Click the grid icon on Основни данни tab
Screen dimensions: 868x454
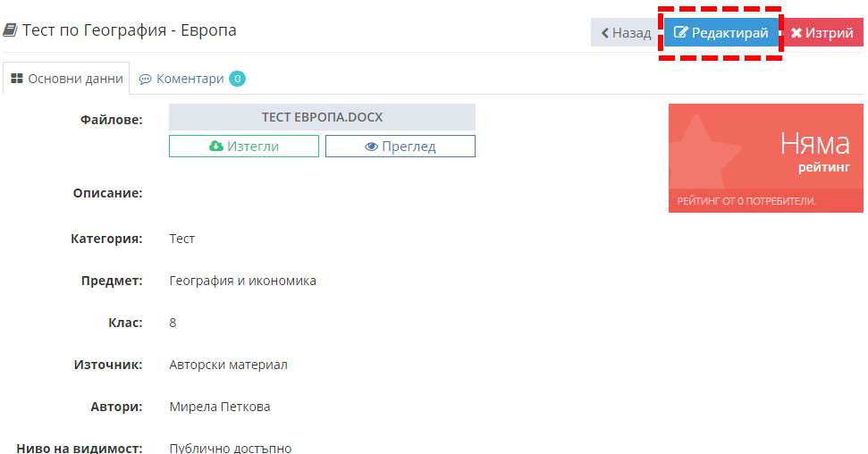pyautogui.click(x=17, y=79)
